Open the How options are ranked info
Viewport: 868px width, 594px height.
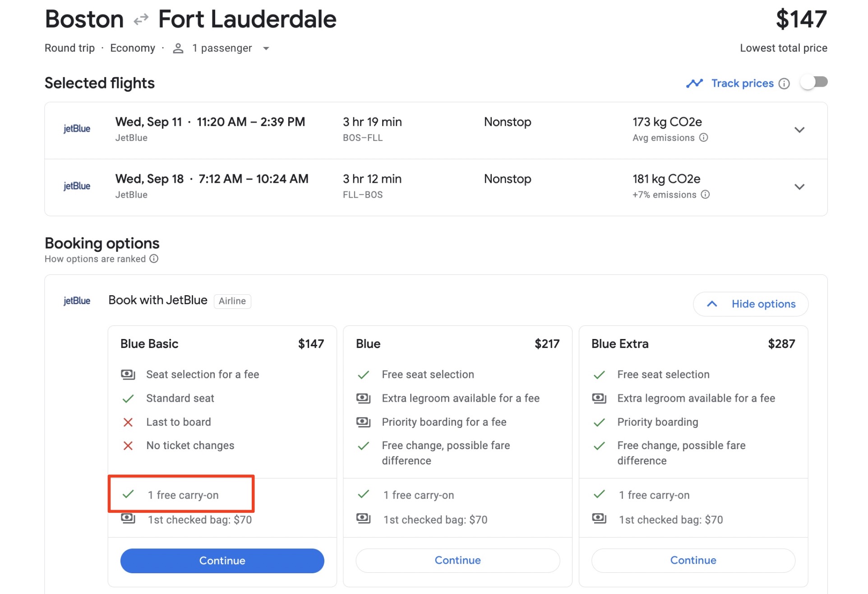(x=154, y=259)
